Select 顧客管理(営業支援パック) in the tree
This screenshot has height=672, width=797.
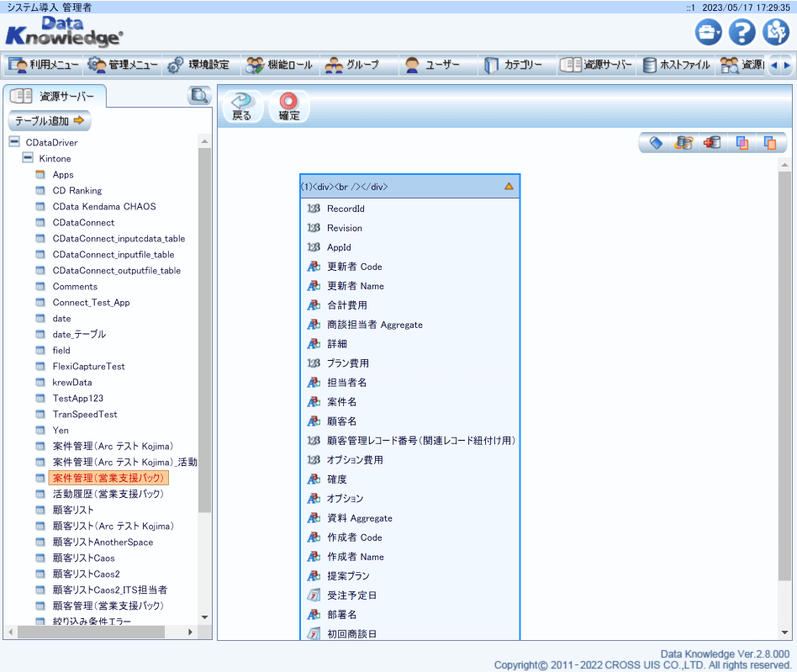coord(108,606)
